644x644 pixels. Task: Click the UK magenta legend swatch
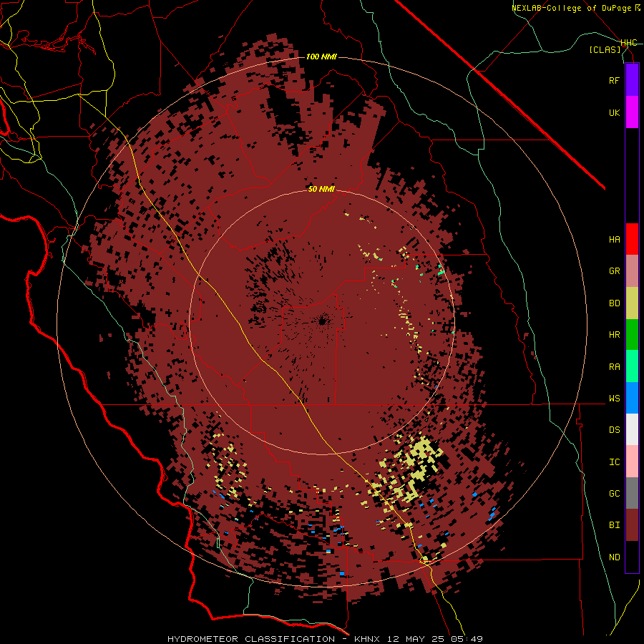(632, 112)
